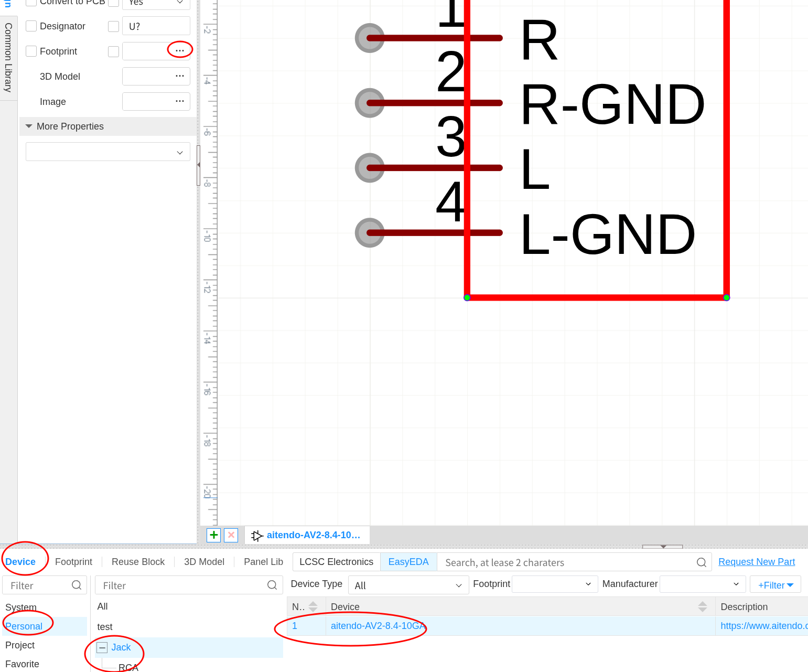Toggle checkbox left of Footprint label
Viewport: 808px width, 672px height.
[x=31, y=51]
